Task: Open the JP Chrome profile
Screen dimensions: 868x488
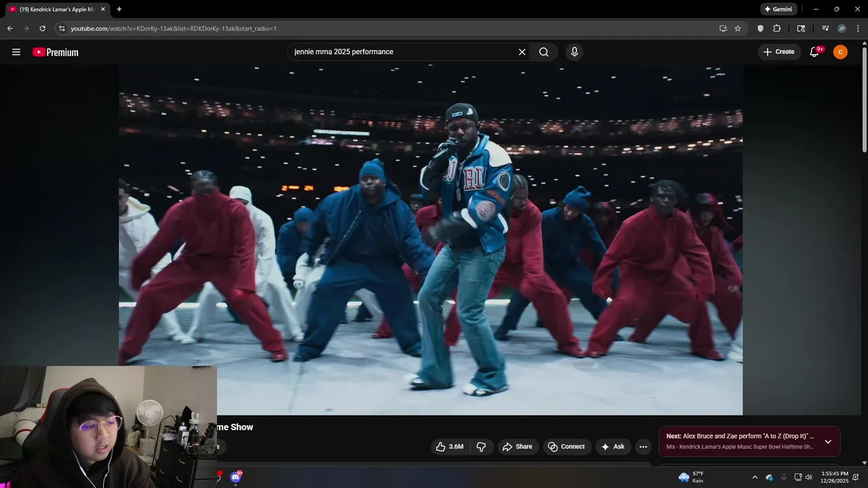Action: click(842, 28)
